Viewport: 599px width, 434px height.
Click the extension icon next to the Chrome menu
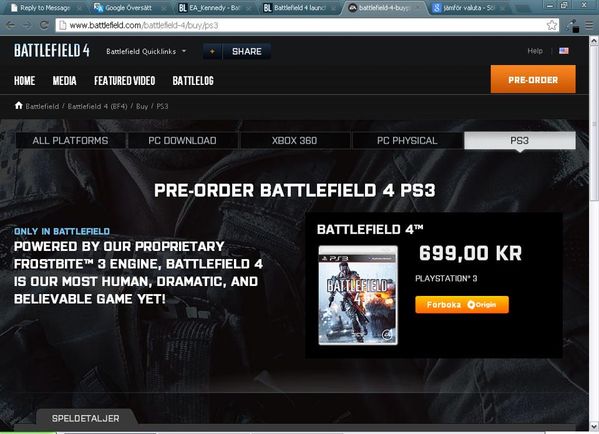tap(573, 26)
